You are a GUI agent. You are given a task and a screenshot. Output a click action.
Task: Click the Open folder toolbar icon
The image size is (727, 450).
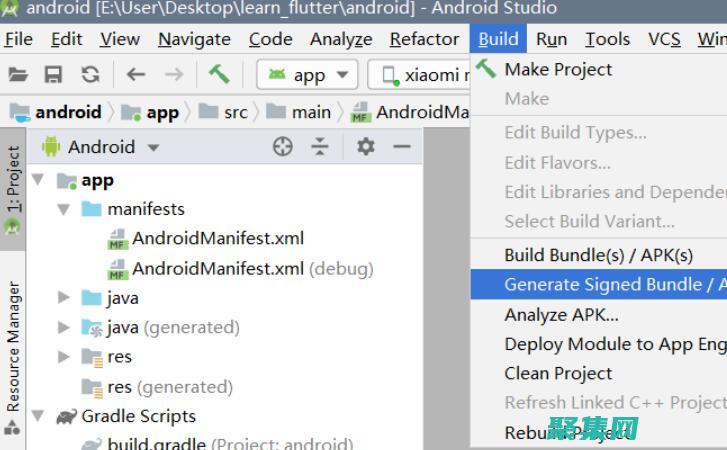point(18,75)
